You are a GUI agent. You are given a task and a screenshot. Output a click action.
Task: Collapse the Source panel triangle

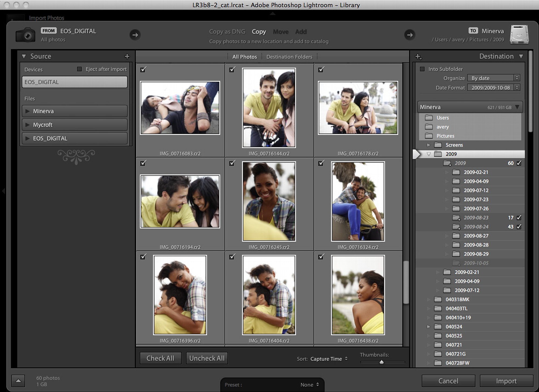tap(24, 56)
